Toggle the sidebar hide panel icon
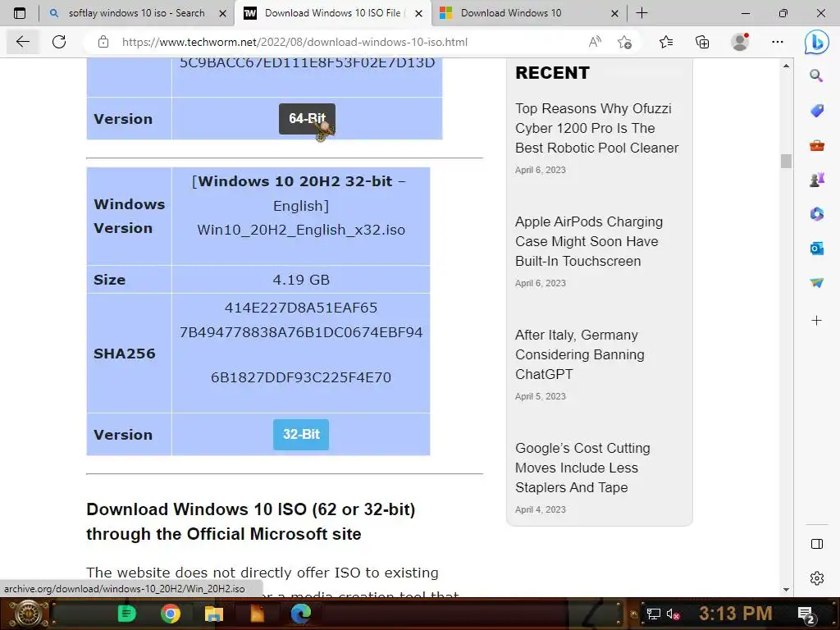 (816, 544)
